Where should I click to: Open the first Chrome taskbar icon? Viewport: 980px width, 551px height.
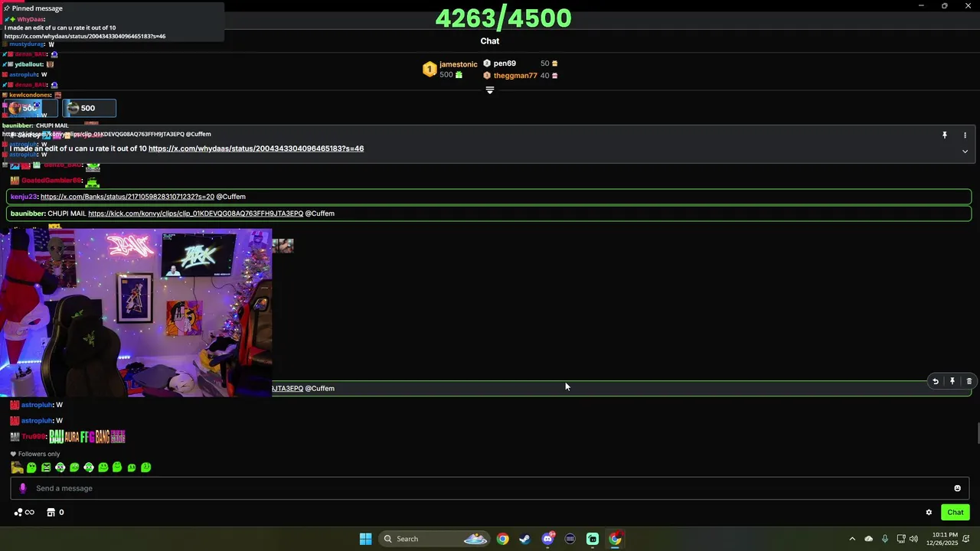point(502,539)
